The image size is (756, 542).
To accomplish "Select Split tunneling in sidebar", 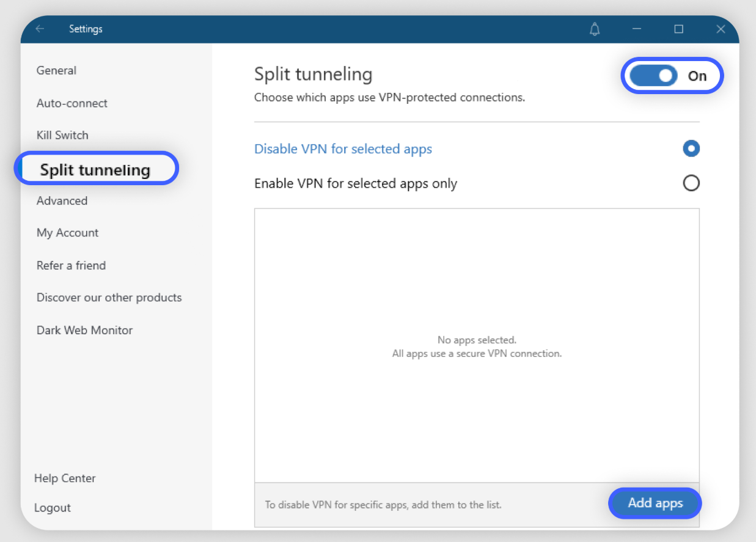I will coord(95,170).
